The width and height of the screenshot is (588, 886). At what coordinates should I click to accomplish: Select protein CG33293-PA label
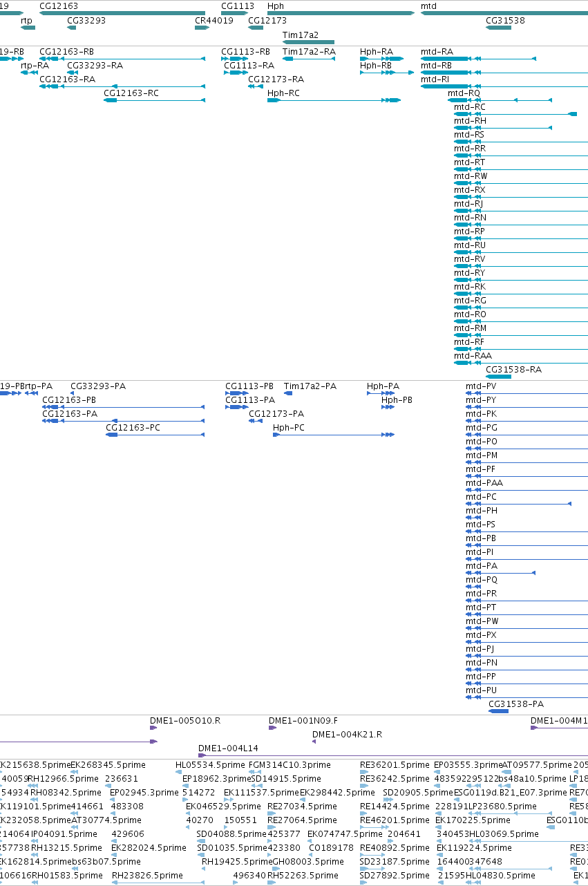tap(98, 386)
